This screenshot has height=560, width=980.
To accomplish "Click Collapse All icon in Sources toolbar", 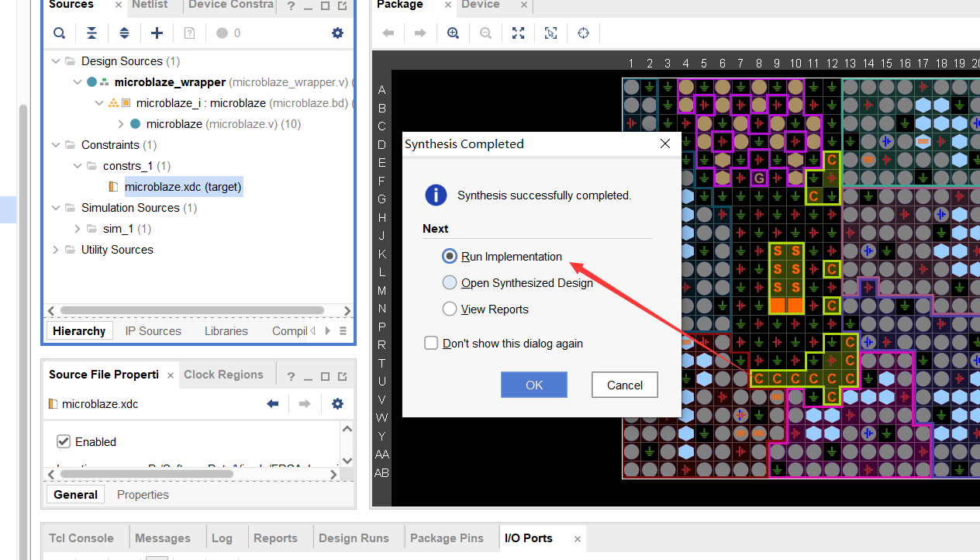I will tap(91, 33).
